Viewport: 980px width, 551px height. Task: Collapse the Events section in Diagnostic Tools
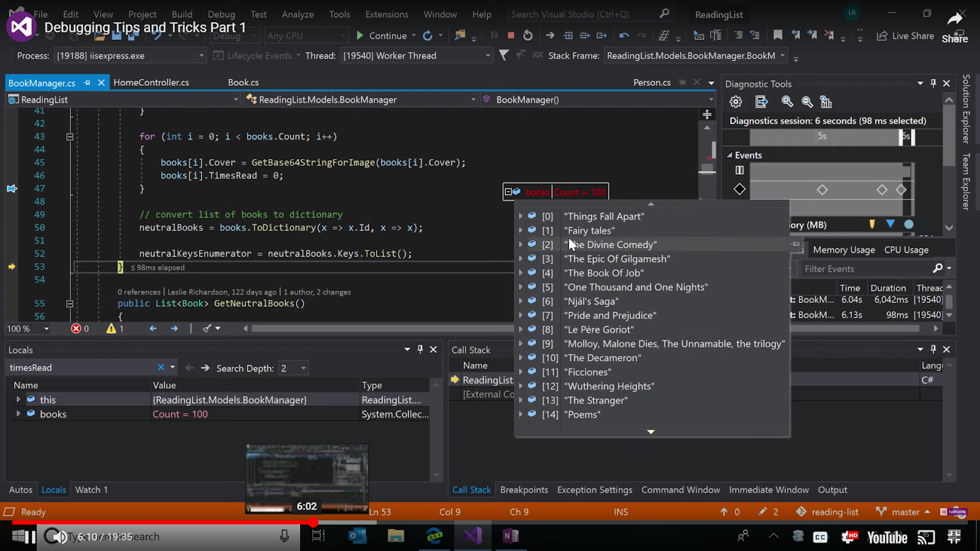pos(729,156)
